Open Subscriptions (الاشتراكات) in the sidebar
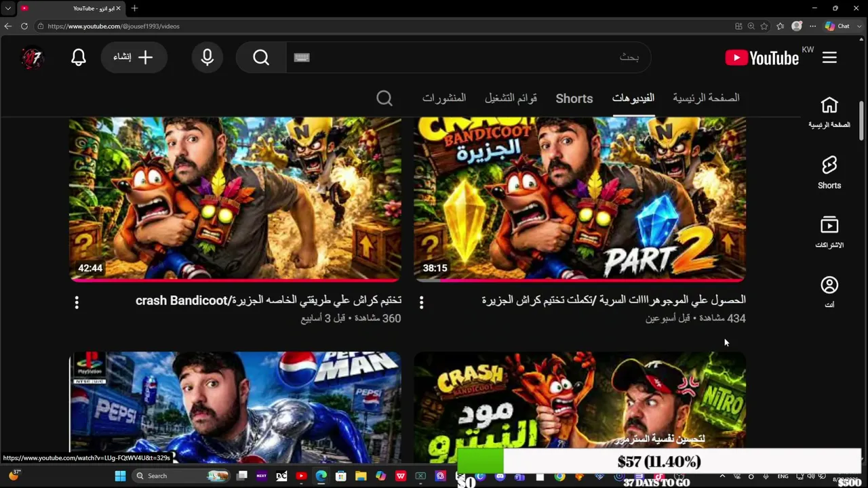The image size is (868, 488). tap(829, 232)
